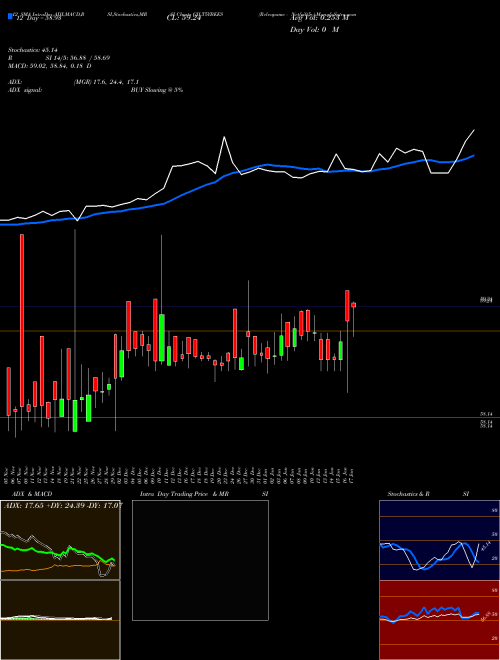This screenshot has width=500, height=660.
Task: Click the '45.14' label in stochastics panel
Action: point(485,546)
